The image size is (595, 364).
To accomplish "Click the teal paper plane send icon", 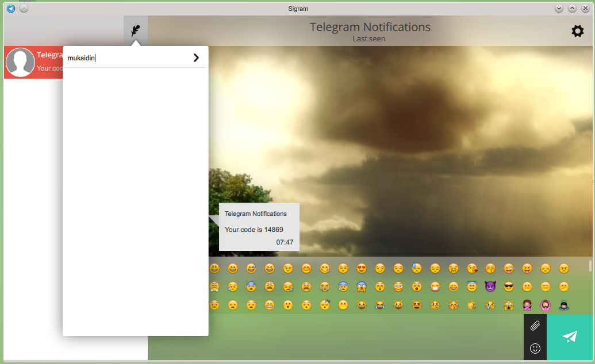I will tap(569, 336).
